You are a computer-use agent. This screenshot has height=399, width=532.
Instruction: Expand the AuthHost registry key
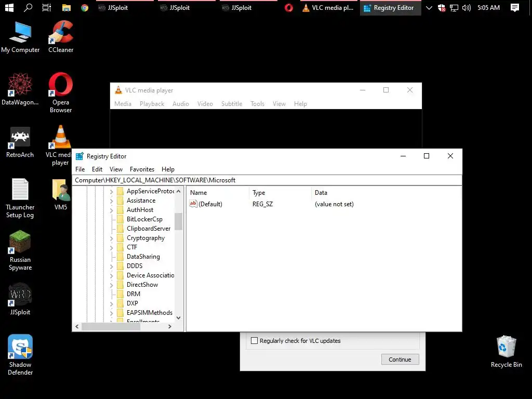pos(111,210)
